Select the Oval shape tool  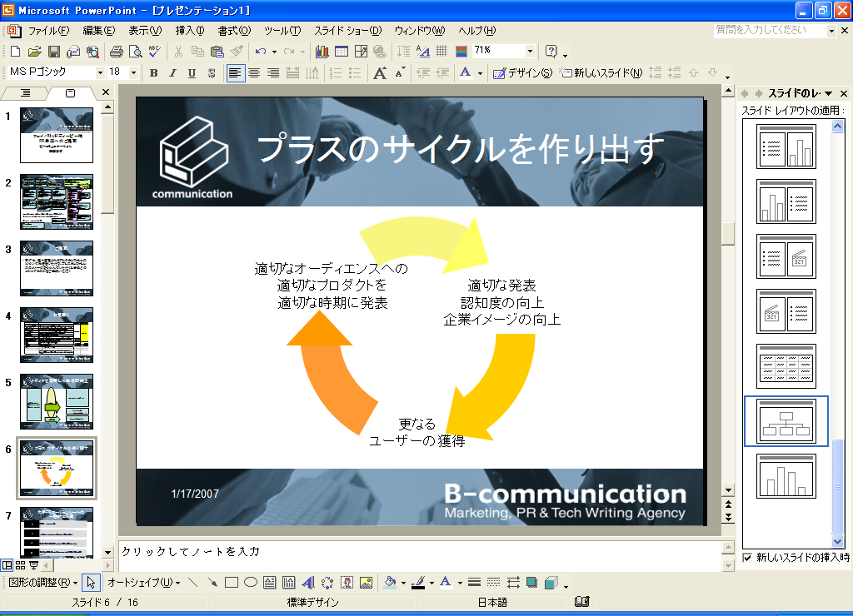point(250,583)
